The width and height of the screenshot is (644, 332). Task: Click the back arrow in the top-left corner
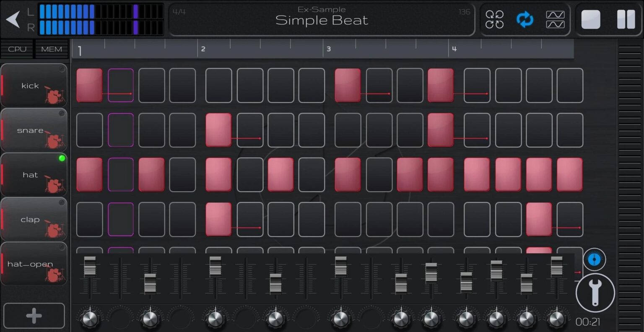(13, 19)
